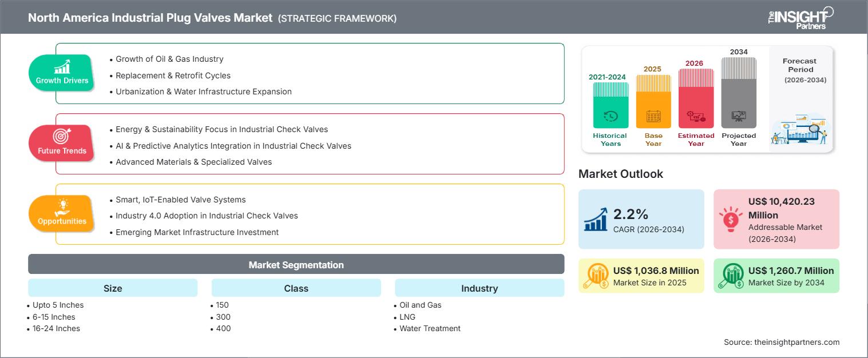Click 'Water Treatment' industry item
The height and width of the screenshot is (358, 868).
coord(430,328)
